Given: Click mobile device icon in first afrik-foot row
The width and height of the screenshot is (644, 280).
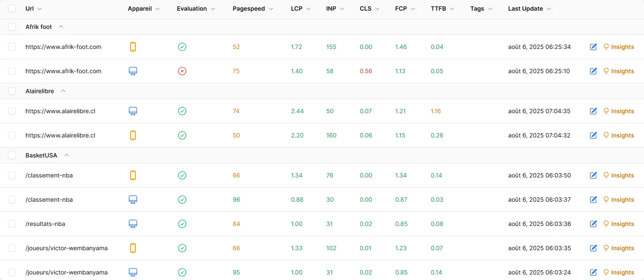Looking at the screenshot, I should pyautogui.click(x=133, y=47).
